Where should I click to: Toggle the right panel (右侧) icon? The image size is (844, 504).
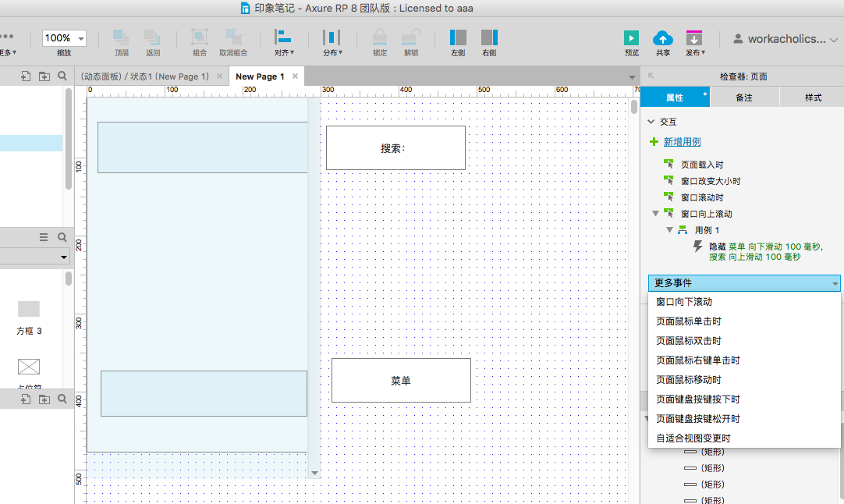coord(489,37)
